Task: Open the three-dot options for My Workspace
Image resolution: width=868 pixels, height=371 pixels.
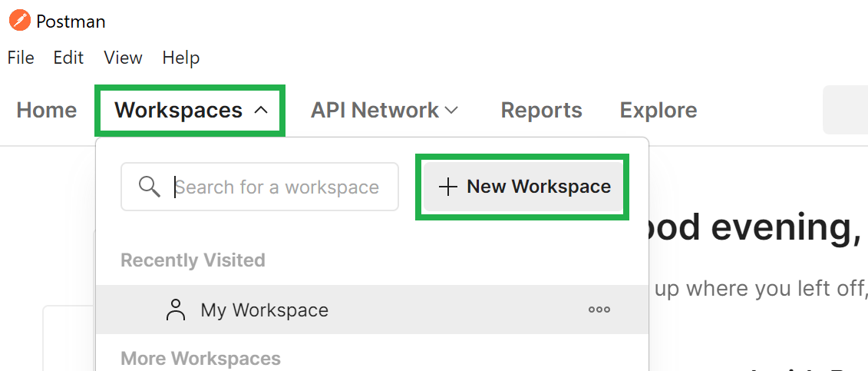Action: [599, 310]
